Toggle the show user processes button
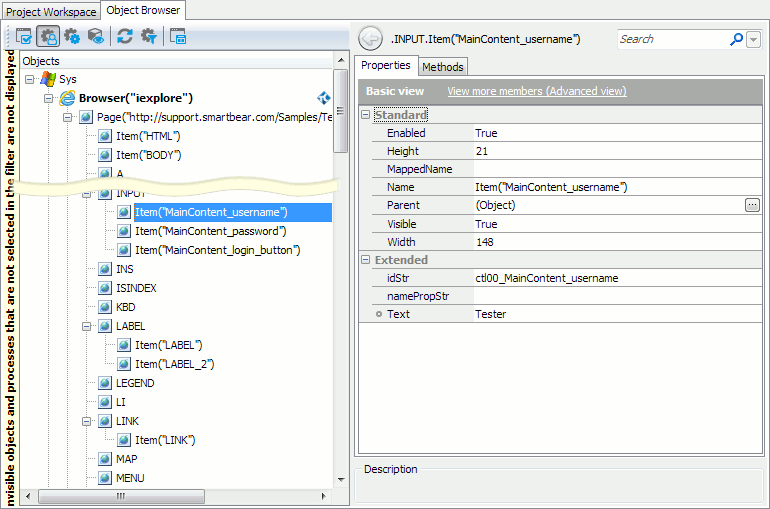The height and width of the screenshot is (509, 770). click(x=48, y=36)
